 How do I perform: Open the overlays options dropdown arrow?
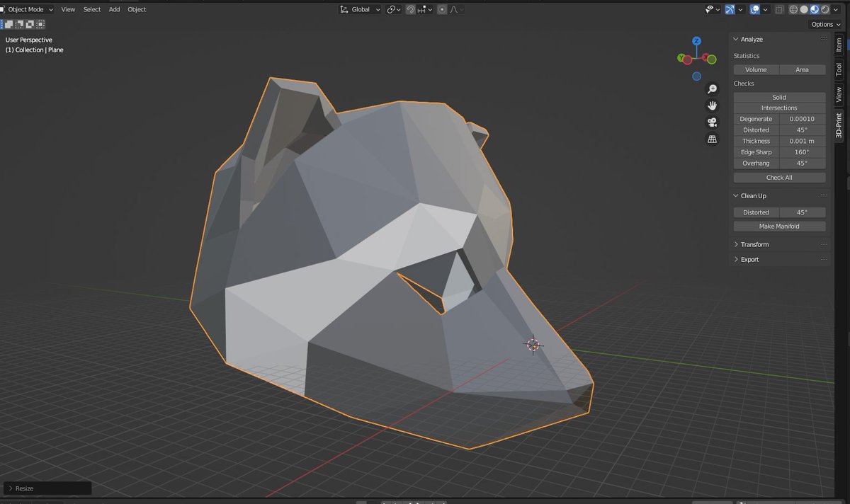click(766, 9)
